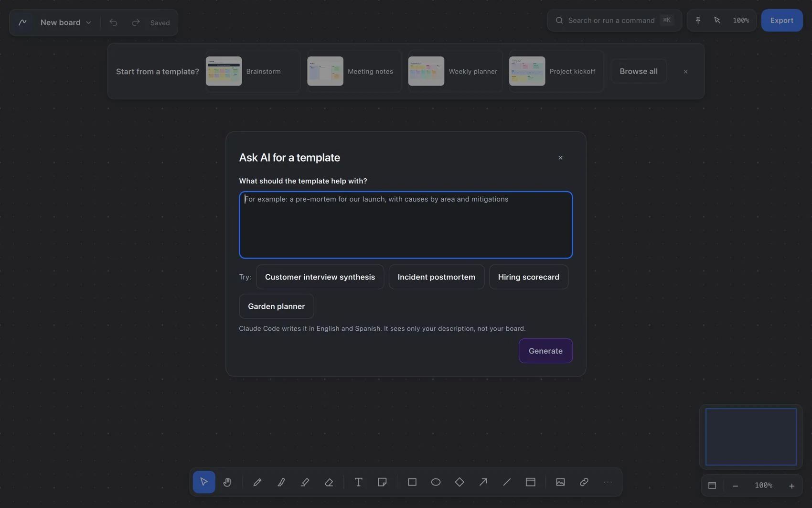812x508 pixels.
Task: Click the search or run command field
Action: tap(614, 20)
